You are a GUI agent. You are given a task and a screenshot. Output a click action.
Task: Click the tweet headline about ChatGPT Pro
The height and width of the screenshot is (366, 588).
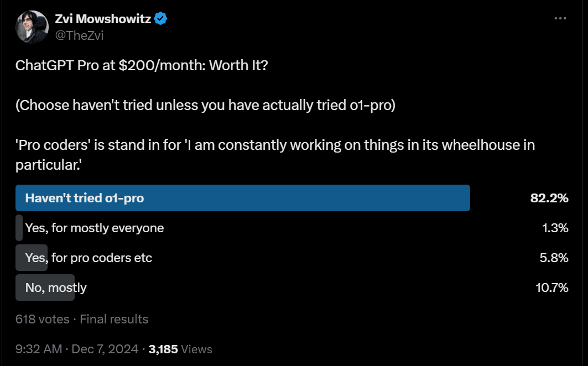(142, 66)
